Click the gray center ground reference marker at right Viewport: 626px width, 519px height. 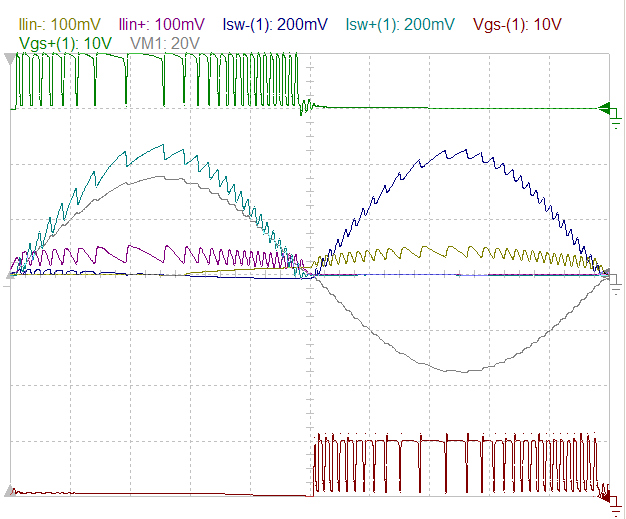(611, 281)
